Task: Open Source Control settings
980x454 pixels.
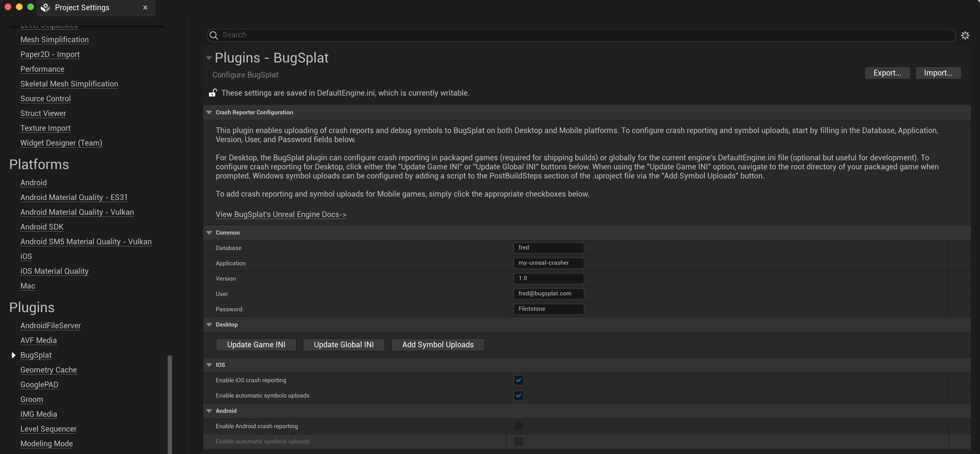Action: pos(46,98)
